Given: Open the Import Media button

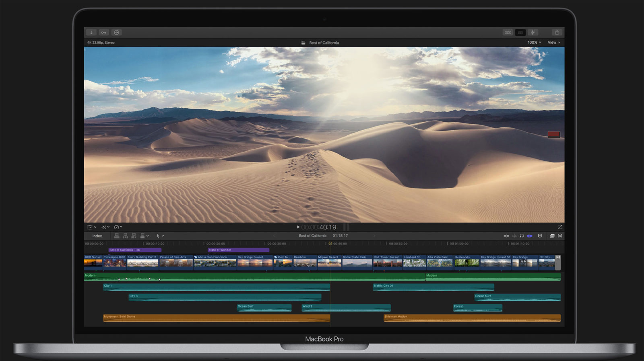Looking at the screenshot, I should tap(91, 33).
